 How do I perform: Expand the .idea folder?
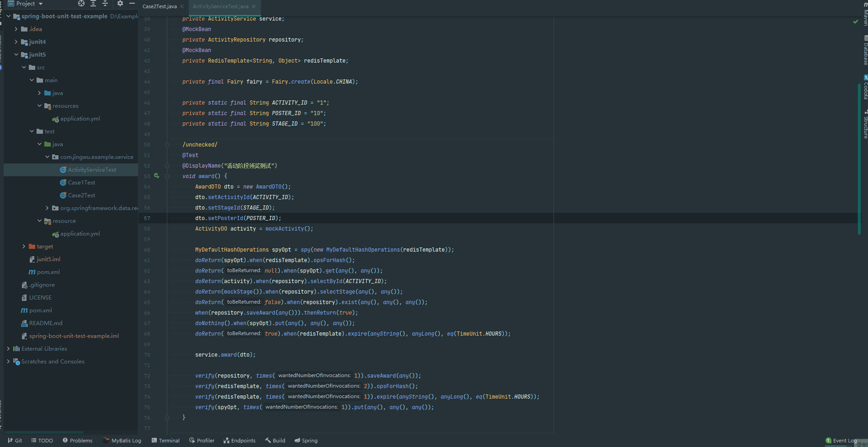(x=16, y=29)
